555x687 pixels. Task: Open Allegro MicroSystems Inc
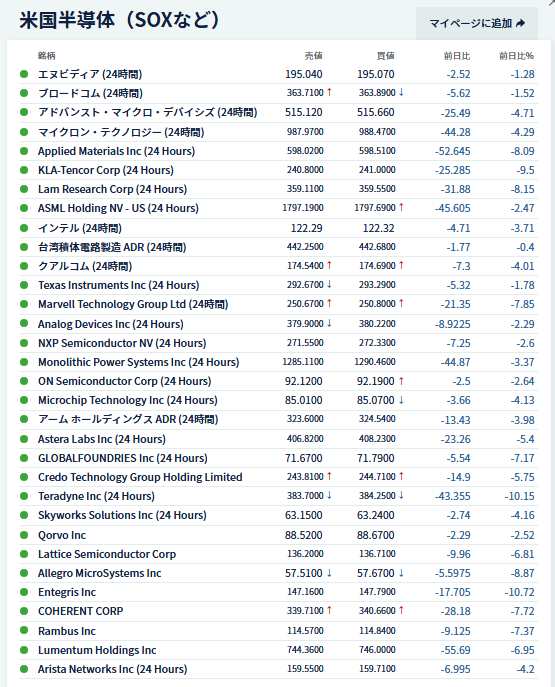99,574
